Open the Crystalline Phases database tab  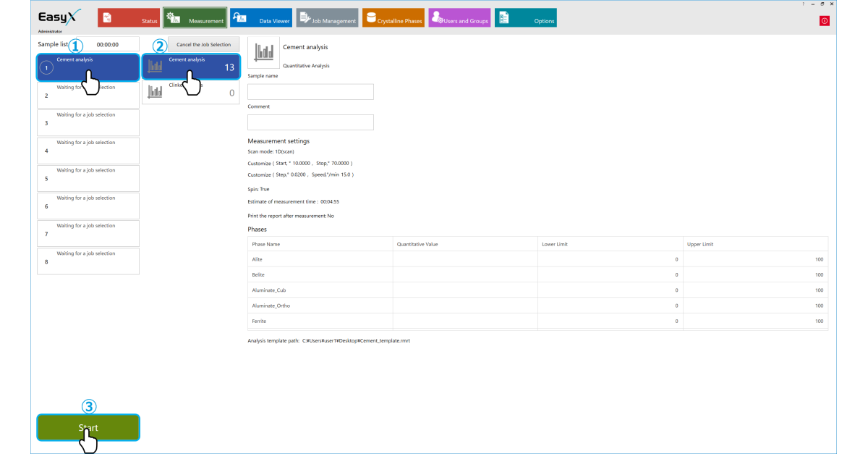[x=393, y=18]
